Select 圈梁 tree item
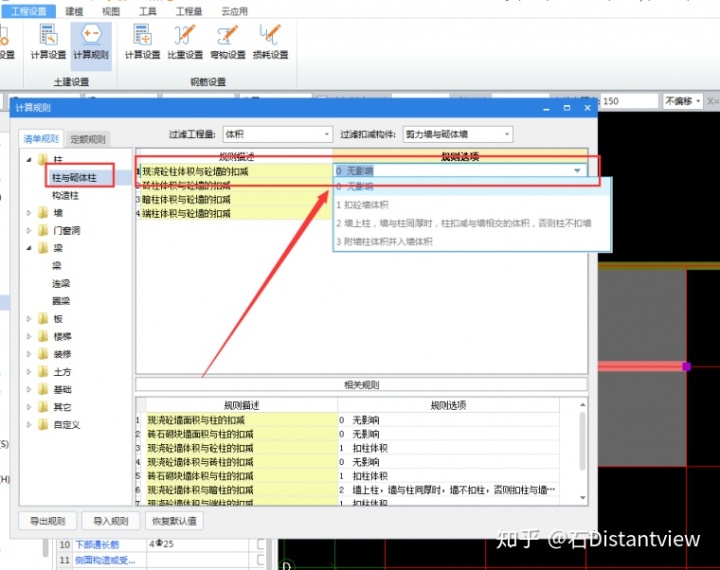720x570 pixels. point(61,301)
